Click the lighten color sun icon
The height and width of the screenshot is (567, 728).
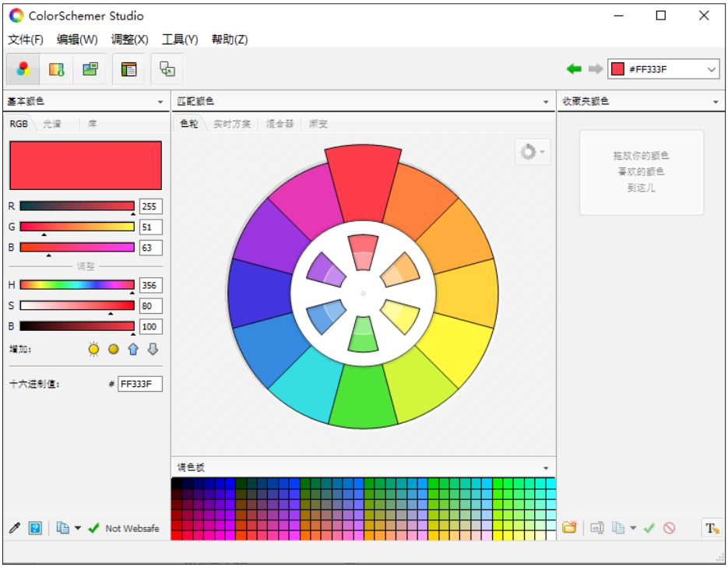pos(94,349)
